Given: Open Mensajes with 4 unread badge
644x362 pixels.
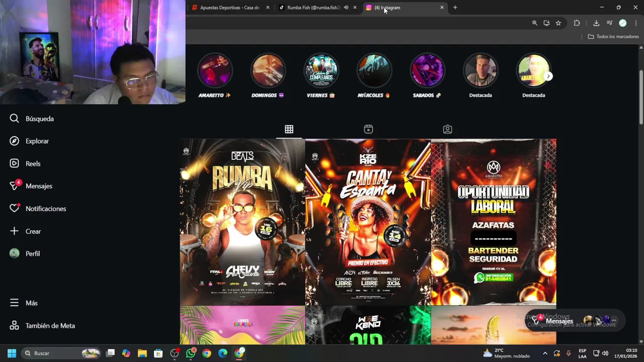Looking at the screenshot, I should (x=31, y=186).
